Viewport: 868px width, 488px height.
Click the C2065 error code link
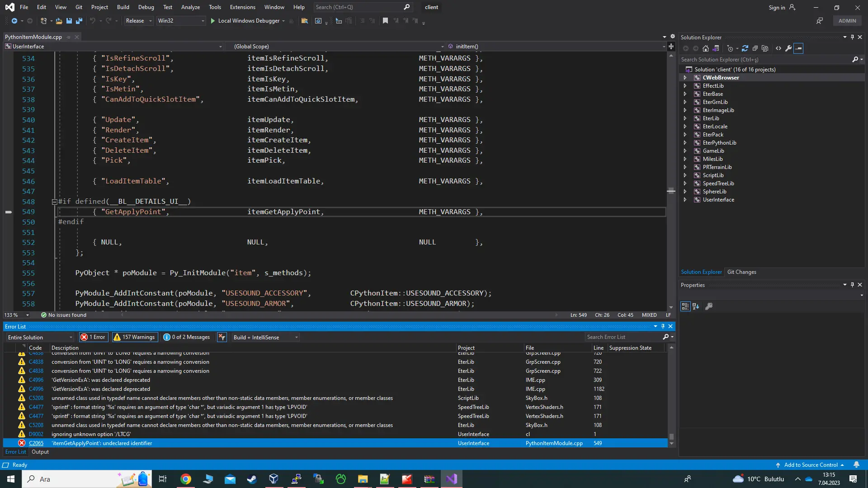[36, 443]
